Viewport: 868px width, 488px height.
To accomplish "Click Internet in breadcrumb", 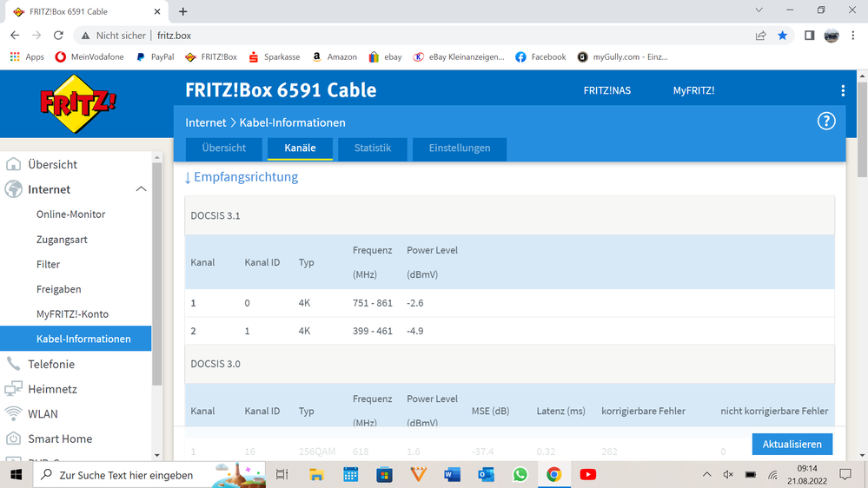I will pos(205,122).
